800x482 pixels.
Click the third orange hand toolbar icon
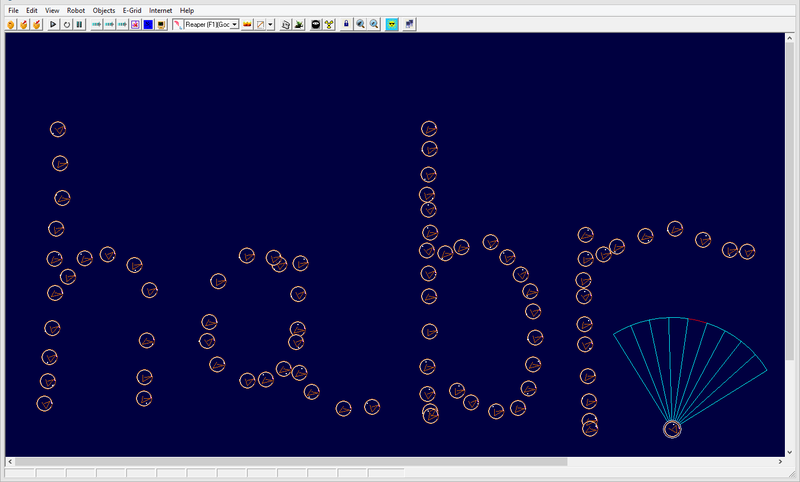(x=36, y=24)
